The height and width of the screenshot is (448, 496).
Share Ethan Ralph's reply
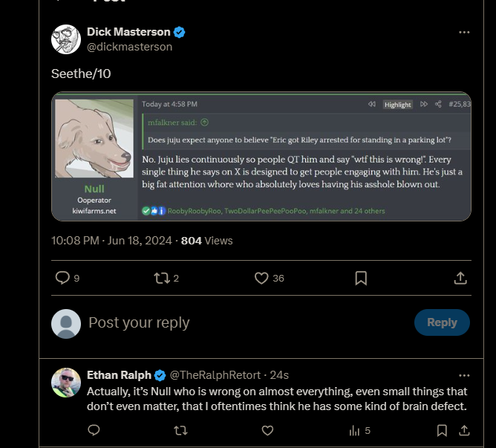[464, 430]
